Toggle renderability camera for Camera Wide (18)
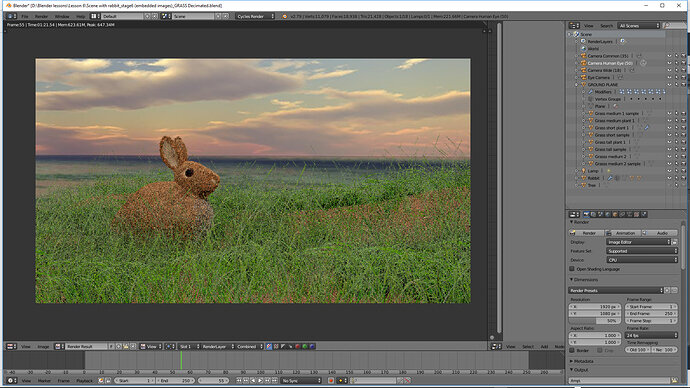This screenshot has width=690, height=388. point(683,70)
